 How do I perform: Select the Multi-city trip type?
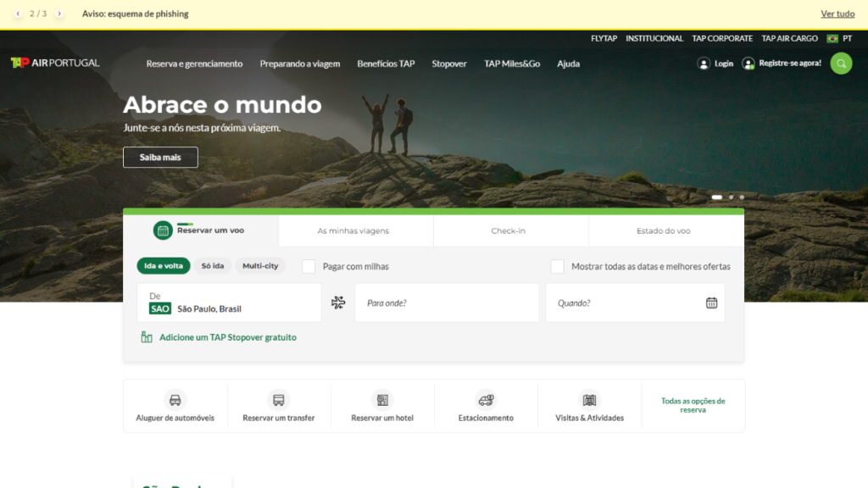coord(260,266)
